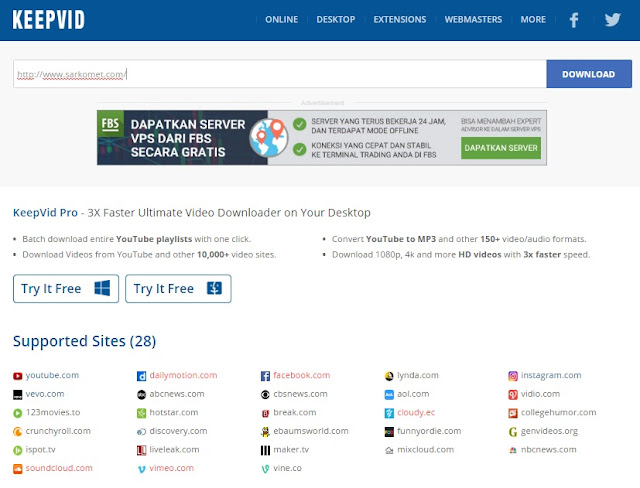This screenshot has height=488, width=640.
Task: Click the maker.tv site icon
Action: tap(265, 450)
